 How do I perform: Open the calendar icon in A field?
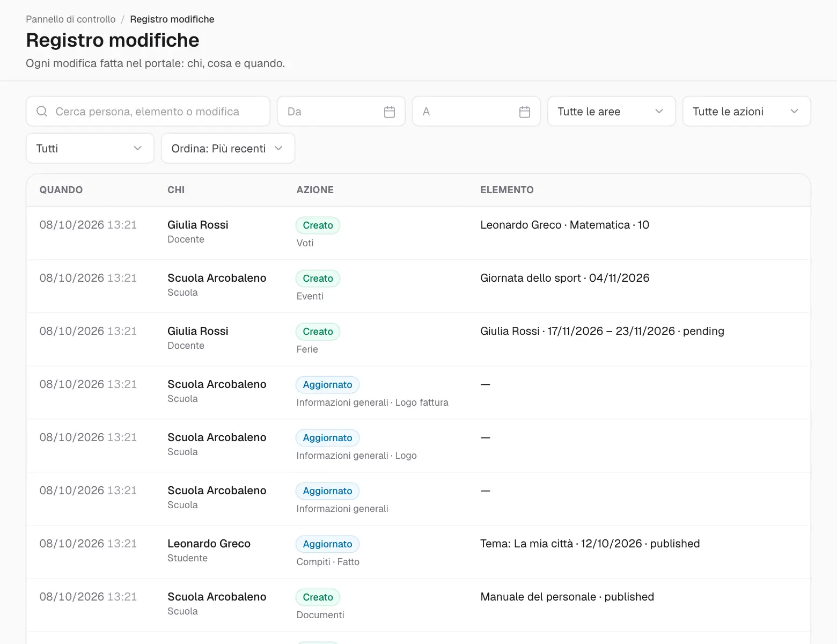click(x=525, y=112)
